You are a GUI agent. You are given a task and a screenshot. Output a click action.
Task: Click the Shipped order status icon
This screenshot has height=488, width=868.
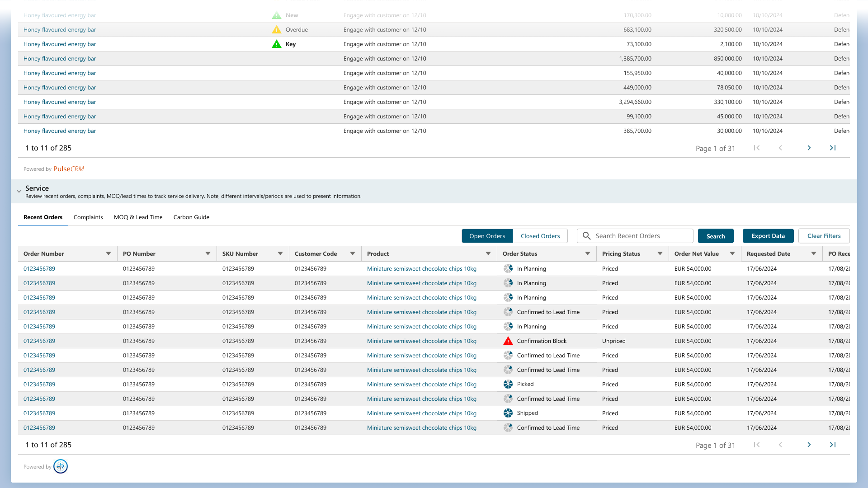pyautogui.click(x=508, y=413)
